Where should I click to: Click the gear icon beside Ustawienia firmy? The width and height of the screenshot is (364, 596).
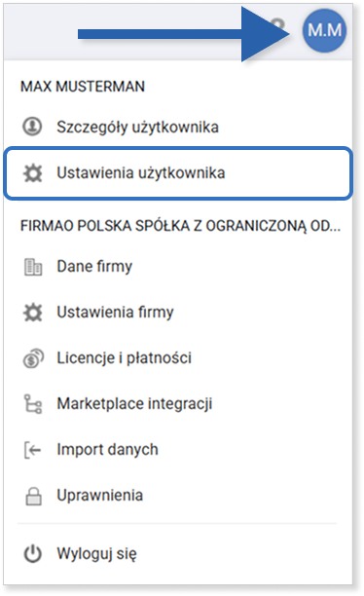[x=33, y=313]
